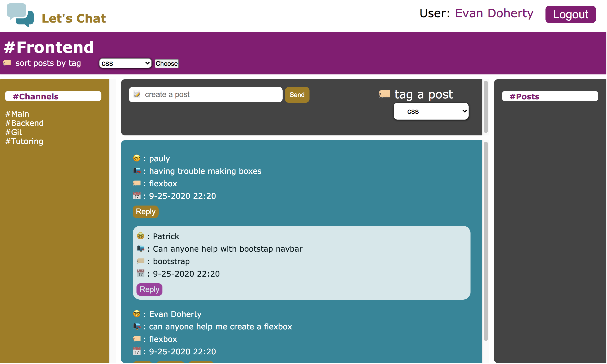Click the nerd face emoji beside pauly
Viewport: 607px width, 364px height.
[137, 158]
